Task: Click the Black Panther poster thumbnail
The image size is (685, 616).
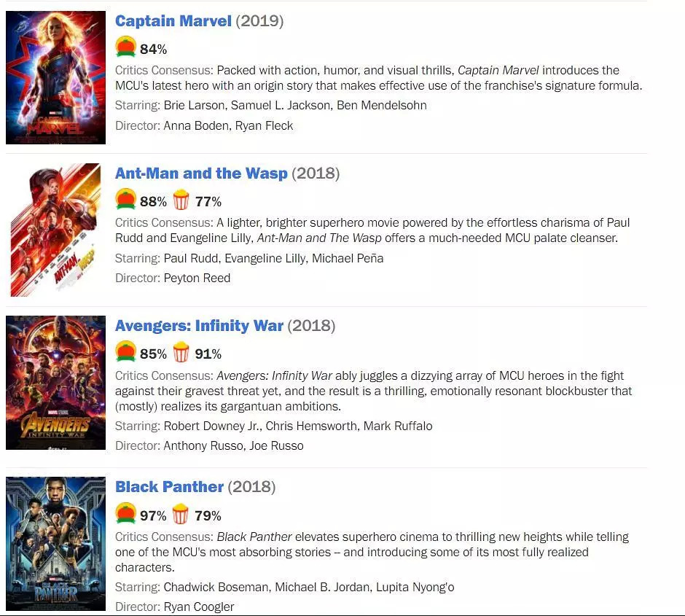Action: (55, 544)
